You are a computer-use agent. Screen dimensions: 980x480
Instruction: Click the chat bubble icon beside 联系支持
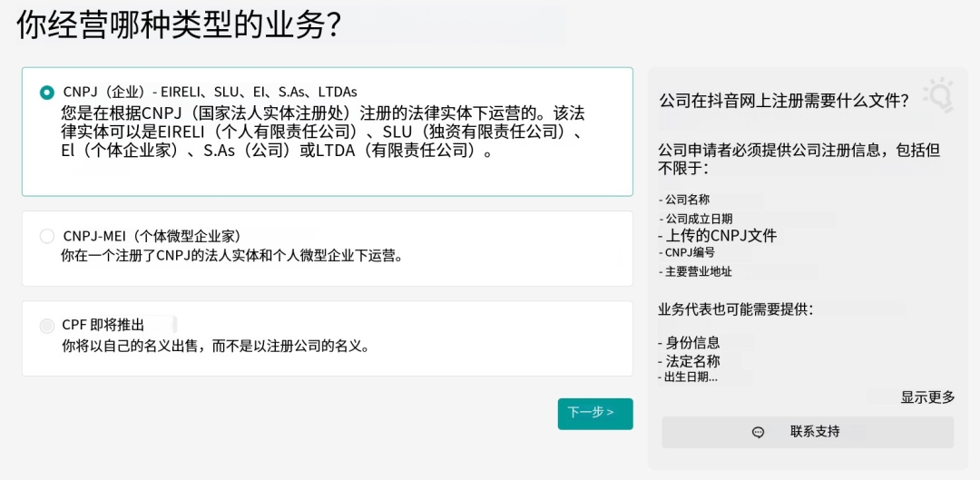coord(759,432)
